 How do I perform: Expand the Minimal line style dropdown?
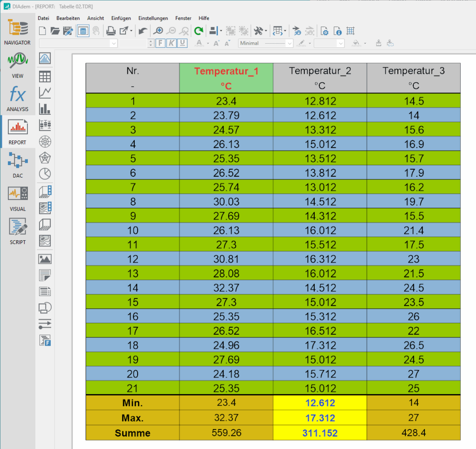(290, 43)
